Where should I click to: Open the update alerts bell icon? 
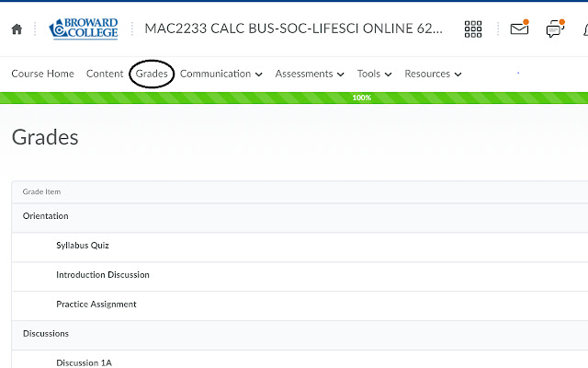(584, 29)
